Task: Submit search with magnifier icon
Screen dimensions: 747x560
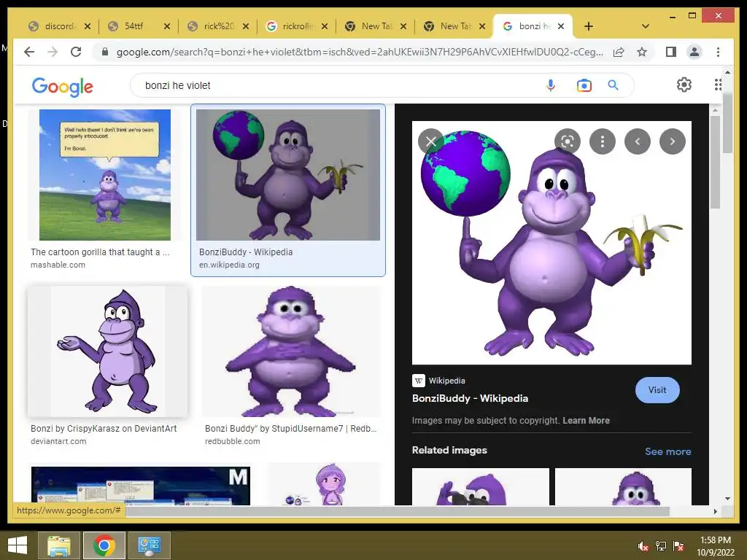Action: click(613, 85)
